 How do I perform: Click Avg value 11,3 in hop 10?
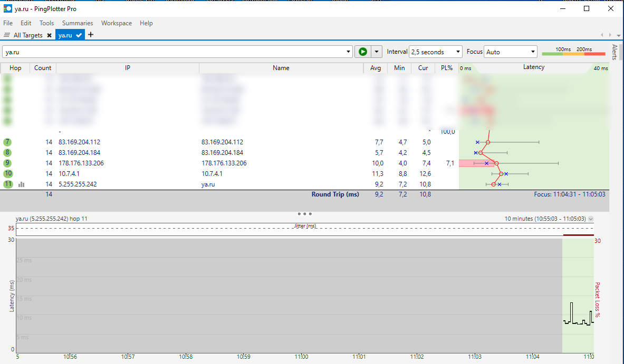point(378,174)
